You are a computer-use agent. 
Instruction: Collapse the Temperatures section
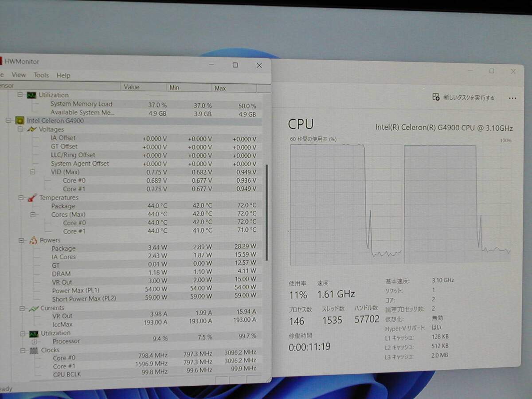click(20, 198)
